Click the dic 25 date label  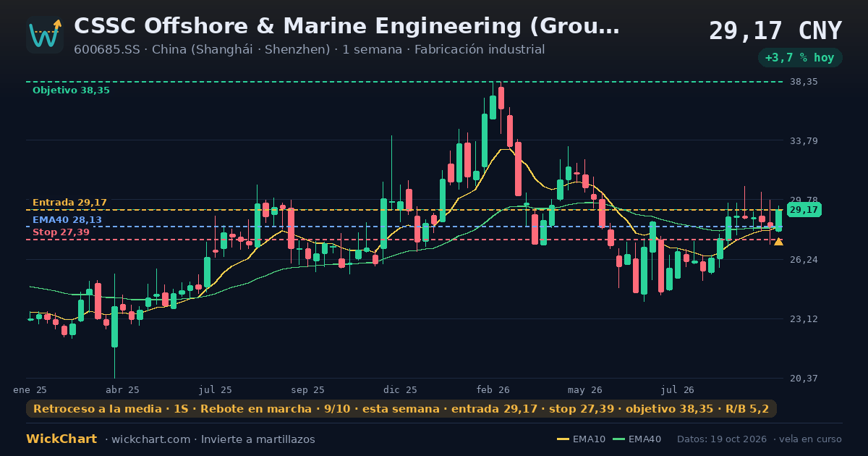pyautogui.click(x=401, y=389)
